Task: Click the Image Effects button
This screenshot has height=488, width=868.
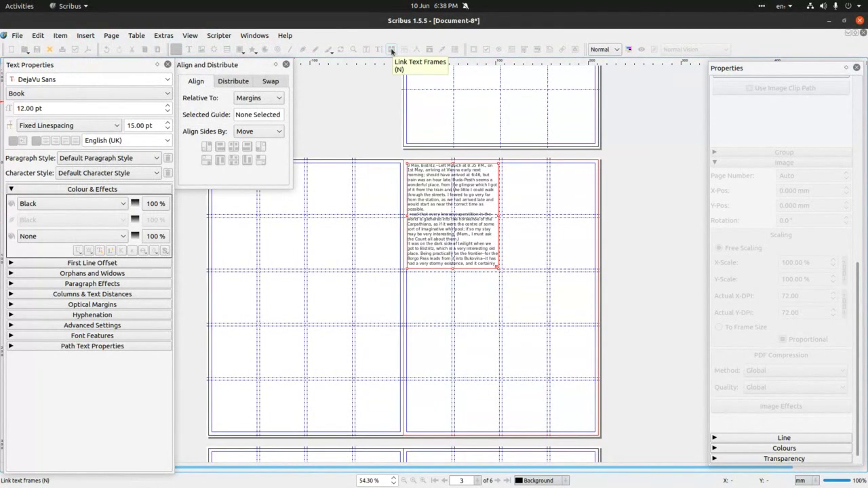Action: [781, 406]
